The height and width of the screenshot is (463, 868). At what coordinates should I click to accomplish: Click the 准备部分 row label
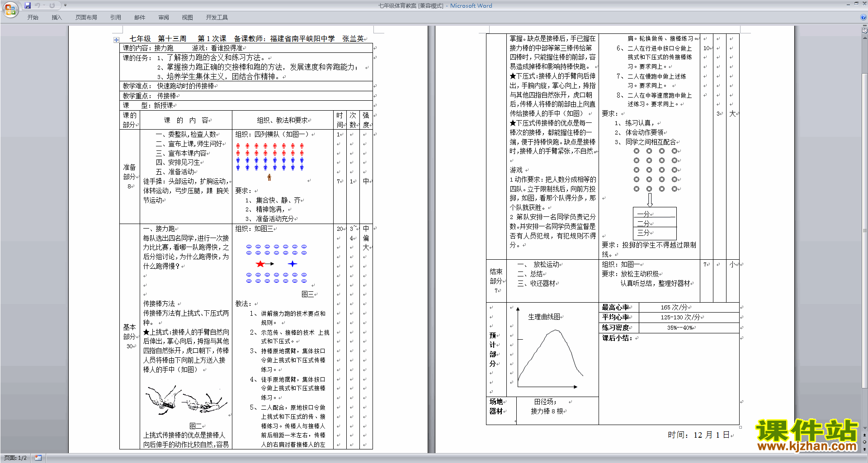[x=129, y=177]
